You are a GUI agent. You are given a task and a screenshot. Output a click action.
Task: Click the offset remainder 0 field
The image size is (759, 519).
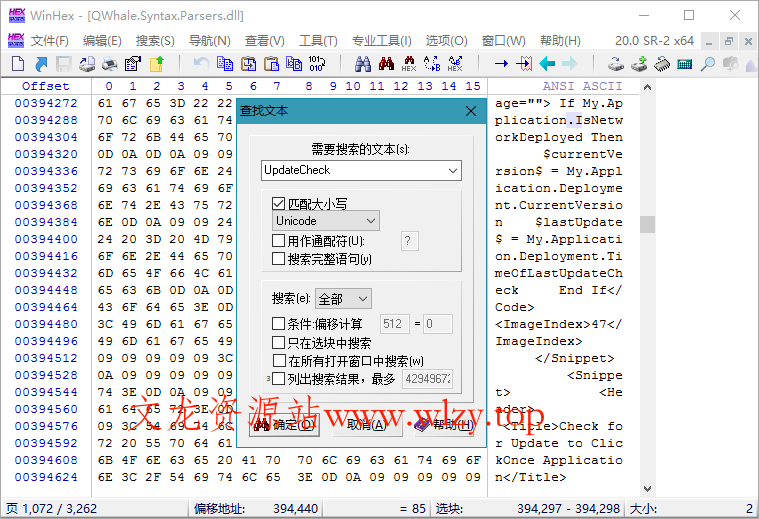pos(438,323)
